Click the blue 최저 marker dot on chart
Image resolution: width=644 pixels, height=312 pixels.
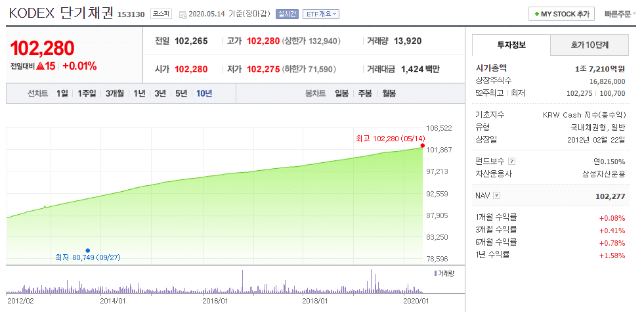[x=87, y=250]
